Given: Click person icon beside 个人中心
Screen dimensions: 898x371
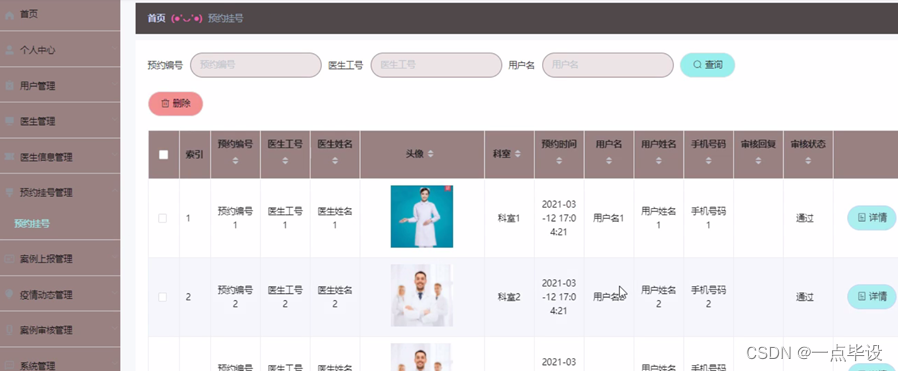Looking at the screenshot, I should tap(9, 50).
